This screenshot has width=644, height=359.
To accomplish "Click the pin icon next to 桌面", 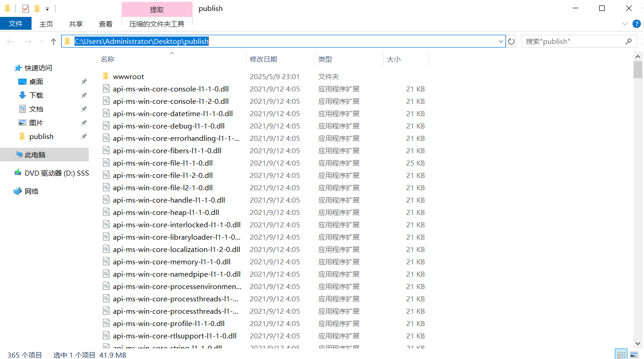I will click(x=84, y=81).
